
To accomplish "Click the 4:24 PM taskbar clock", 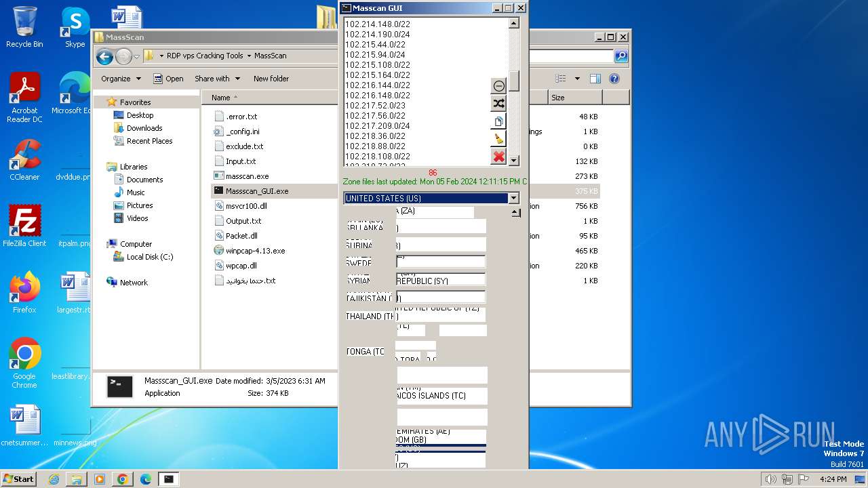I will coord(833,479).
